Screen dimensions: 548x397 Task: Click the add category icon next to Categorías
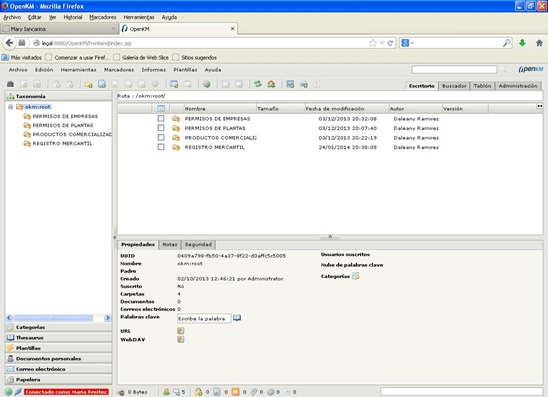[x=355, y=276]
